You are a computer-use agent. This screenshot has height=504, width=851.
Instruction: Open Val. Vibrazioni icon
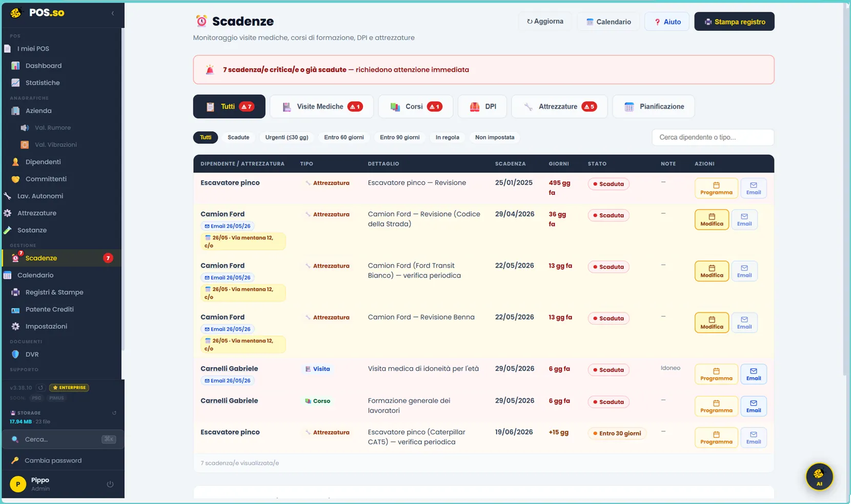[24, 145]
